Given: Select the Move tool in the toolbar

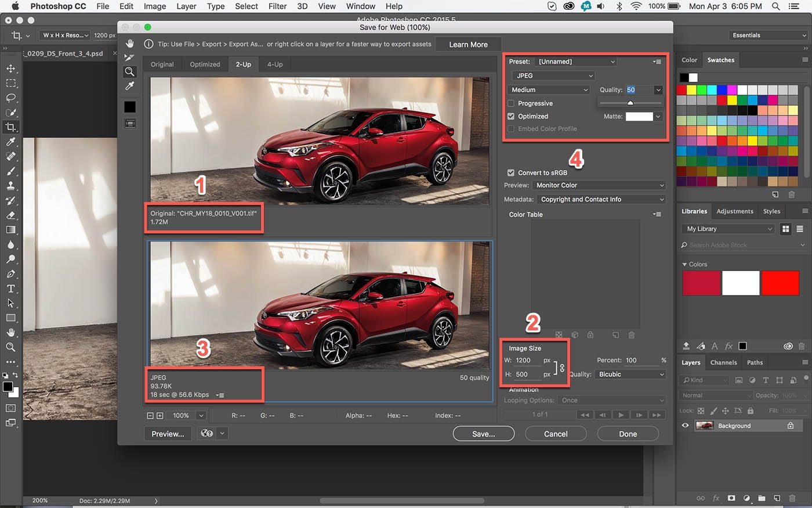Looking at the screenshot, I should [x=10, y=69].
